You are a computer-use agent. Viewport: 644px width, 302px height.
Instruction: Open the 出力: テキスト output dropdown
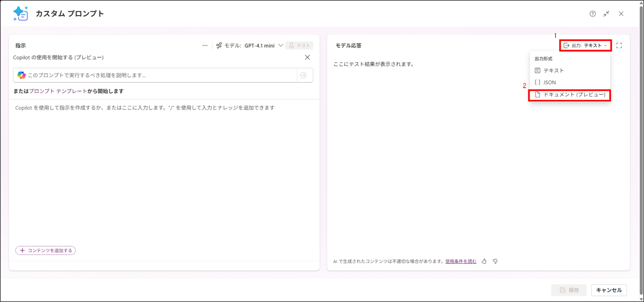[585, 46]
